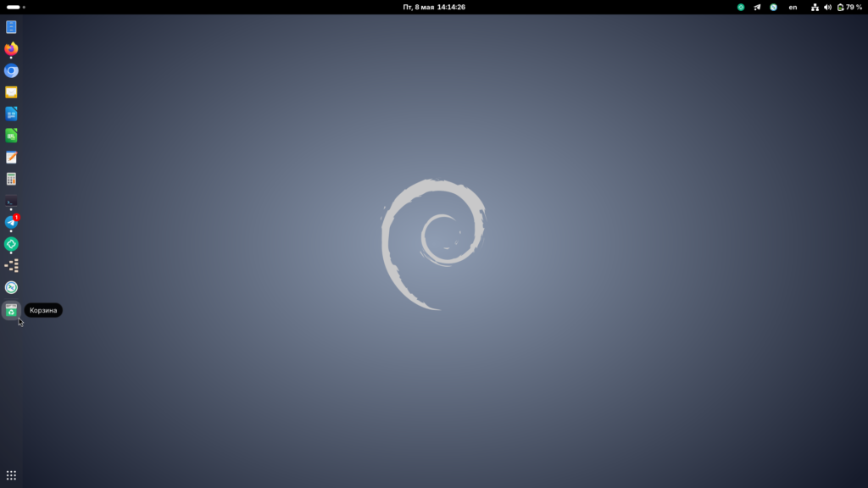The width and height of the screenshot is (868, 488).
Task: Open the Calculator from the dock
Action: click(x=11, y=179)
